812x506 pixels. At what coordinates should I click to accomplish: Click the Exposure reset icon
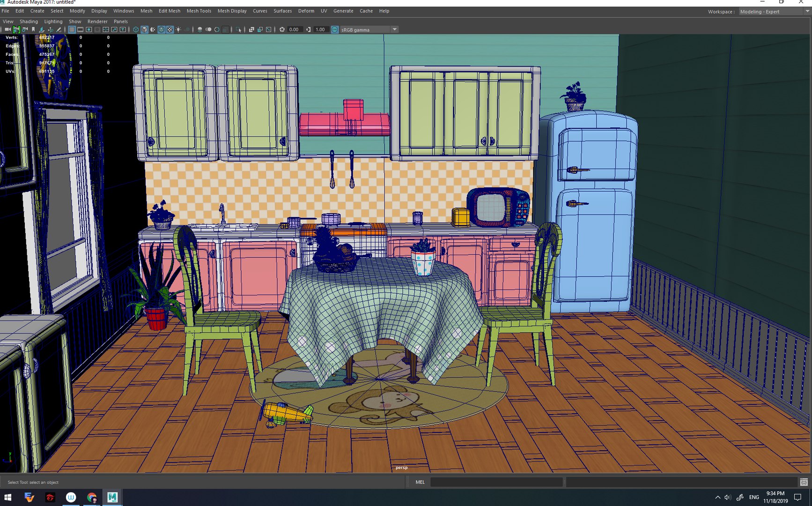coord(282,30)
